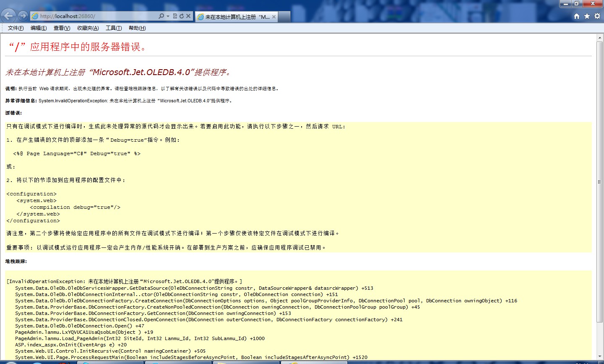Open the 编辑(E) menu
This screenshot has height=364, width=604.
39,28
